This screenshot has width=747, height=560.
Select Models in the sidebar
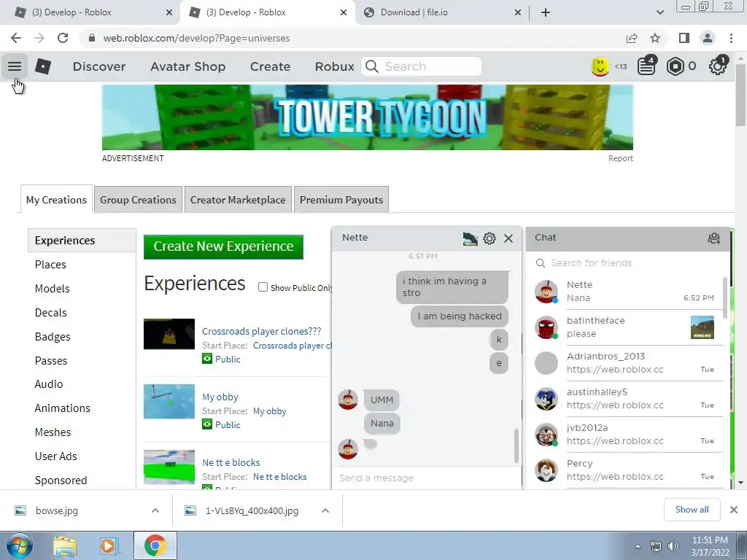click(52, 289)
